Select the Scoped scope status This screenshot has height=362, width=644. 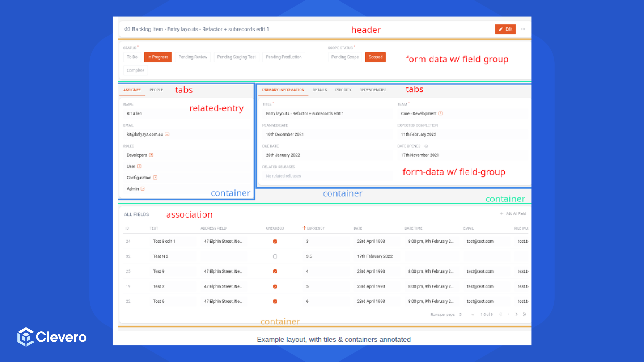[375, 57]
